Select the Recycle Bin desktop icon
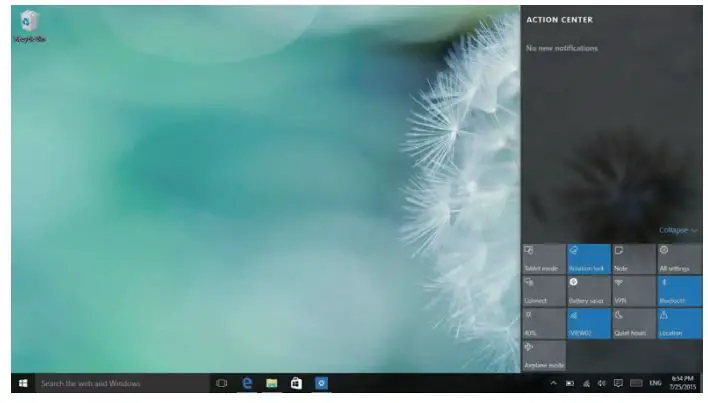This screenshot has height=403, width=708. point(30,27)
